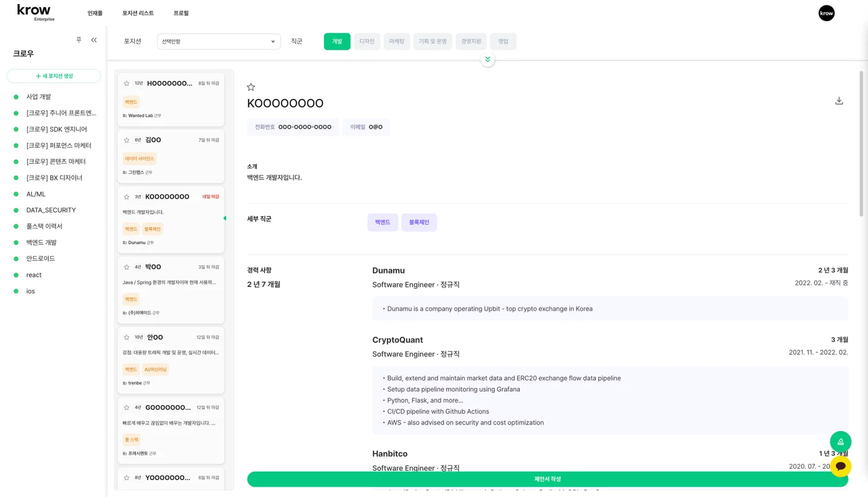Collapse the sidebar with double chevron

(x=94, y=40)
